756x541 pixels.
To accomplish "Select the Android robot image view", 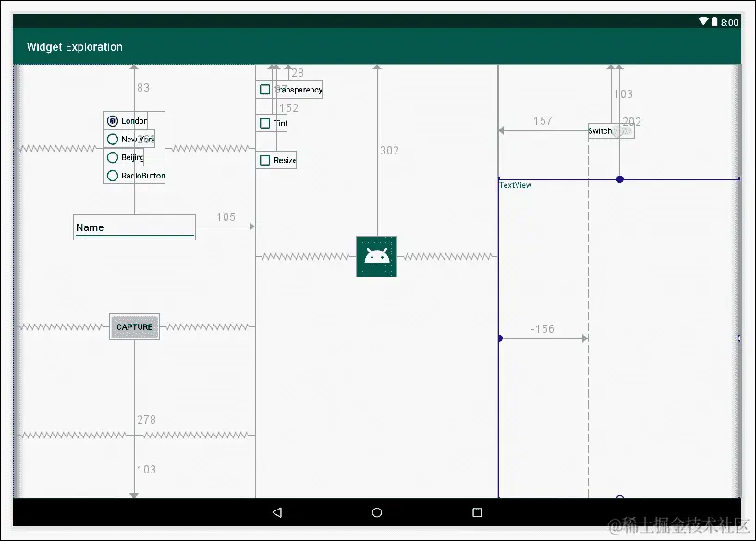I will point(376,257).
